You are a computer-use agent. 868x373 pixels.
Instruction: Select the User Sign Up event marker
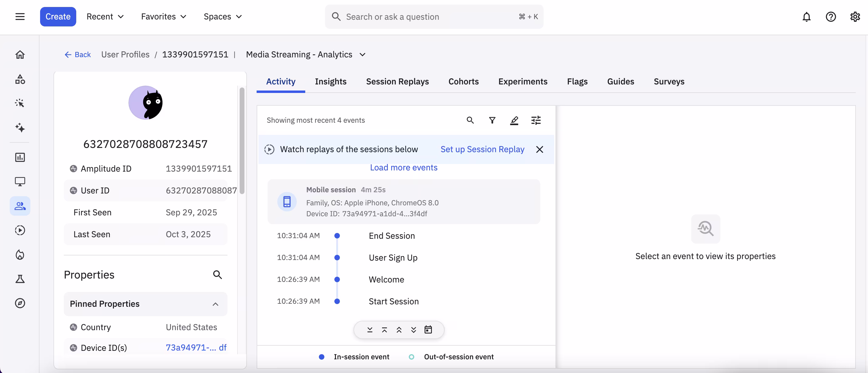pos(337,258)
